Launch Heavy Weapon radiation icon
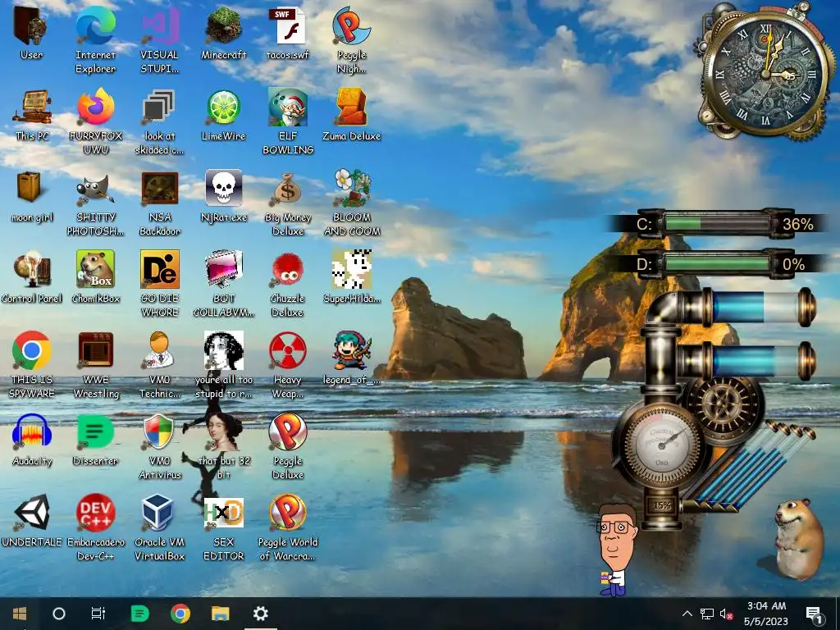840x630 pixels. 288,350
